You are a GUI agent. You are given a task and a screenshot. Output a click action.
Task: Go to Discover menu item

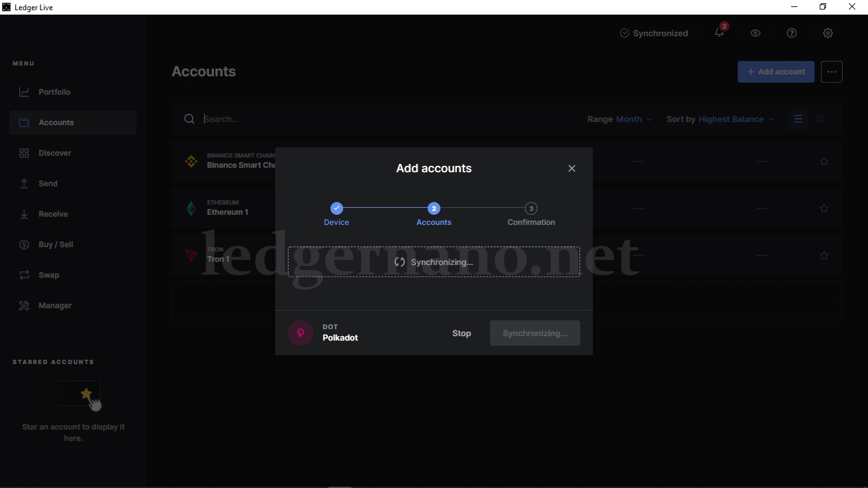click(x=73, y=153)
